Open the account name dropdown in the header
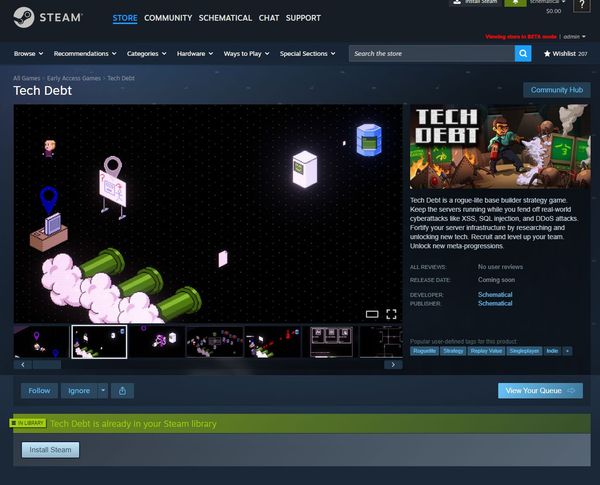This screenshot has height=485, width=600. (x=547, y=2)
